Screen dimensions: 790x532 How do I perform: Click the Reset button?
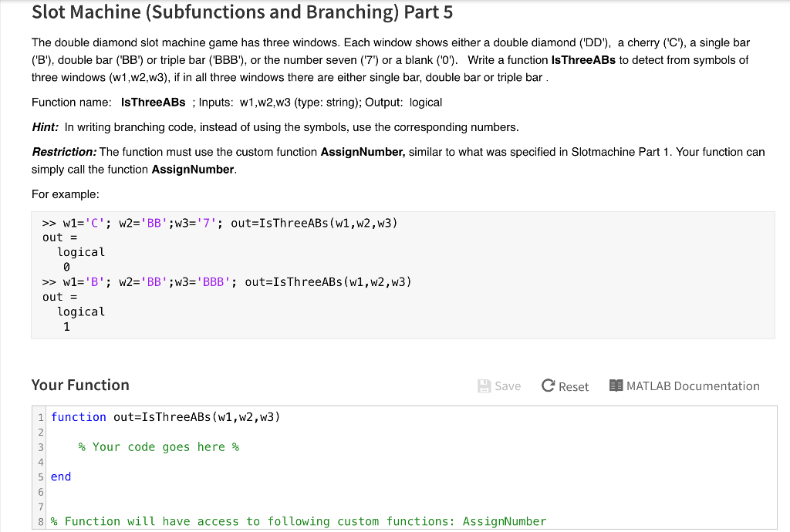pos(565,386)
